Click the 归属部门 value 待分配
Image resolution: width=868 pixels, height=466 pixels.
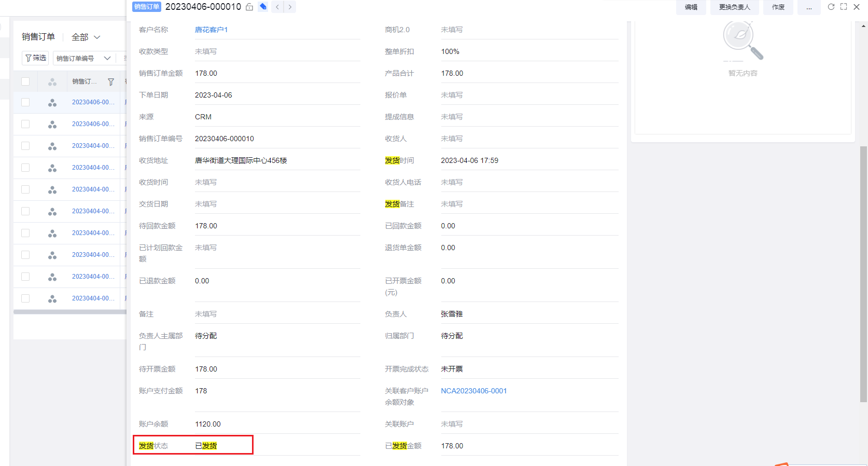click(x=452, y=336)
